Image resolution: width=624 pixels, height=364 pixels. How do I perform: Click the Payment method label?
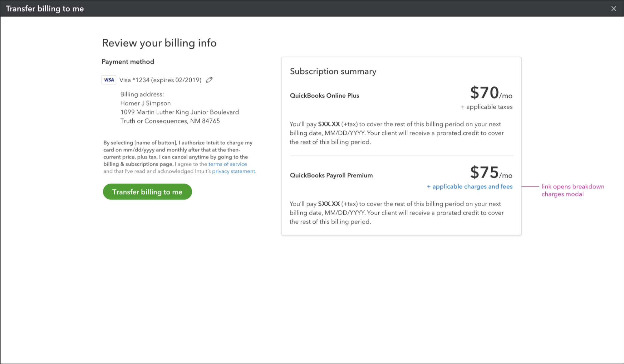[128, 62]
